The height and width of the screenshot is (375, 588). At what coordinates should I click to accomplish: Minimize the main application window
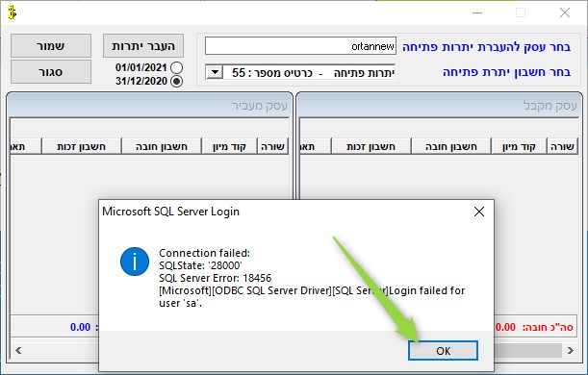477,12
